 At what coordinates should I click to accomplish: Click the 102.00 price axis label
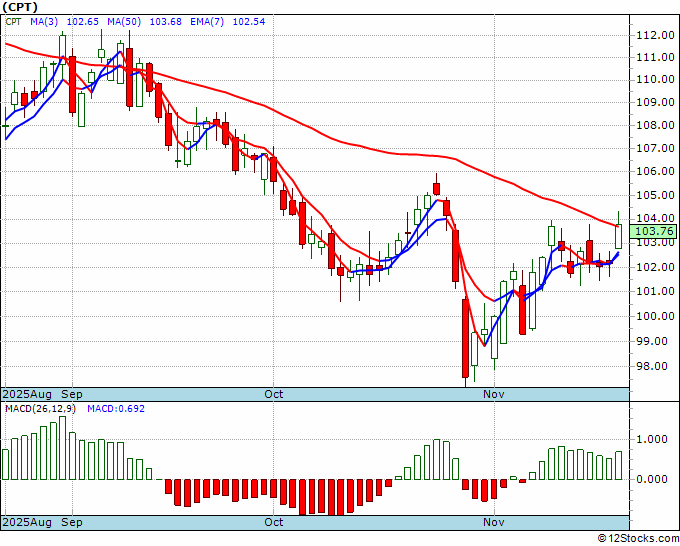pyautogui.click(x=654, y=267)
